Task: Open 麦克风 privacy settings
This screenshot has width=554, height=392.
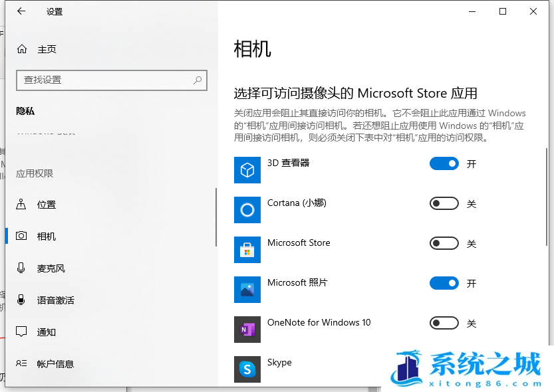Action: click(110, 268)
